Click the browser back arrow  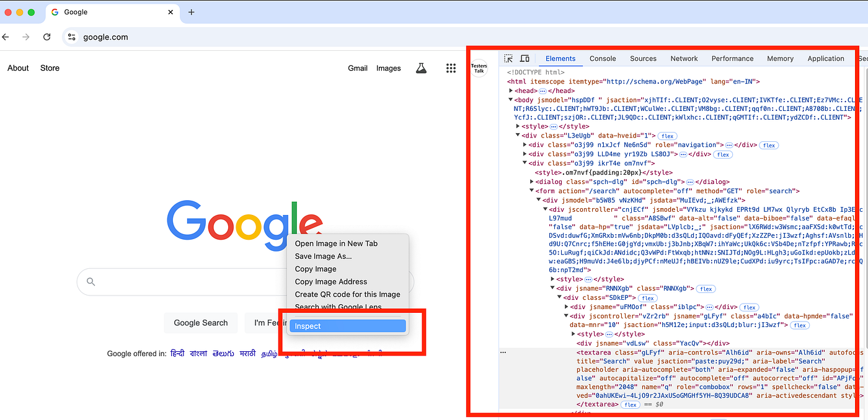[6, 37]
